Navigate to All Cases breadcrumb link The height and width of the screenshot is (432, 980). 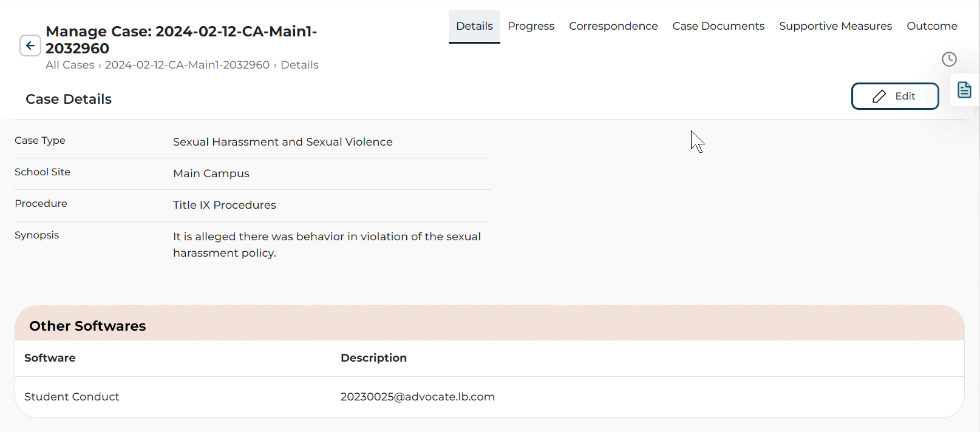coord(70,65)
